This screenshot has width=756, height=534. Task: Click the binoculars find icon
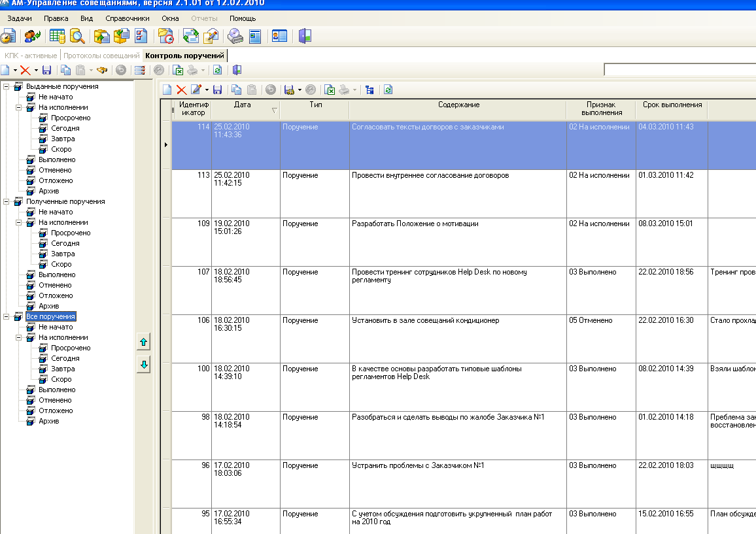[102, 71]
